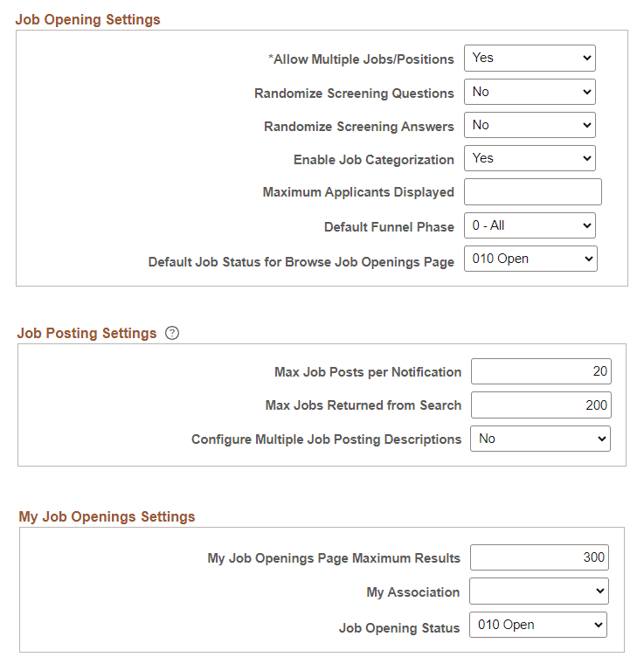Click the Max Jobs Returned from Search field

[x=541, y=405]
